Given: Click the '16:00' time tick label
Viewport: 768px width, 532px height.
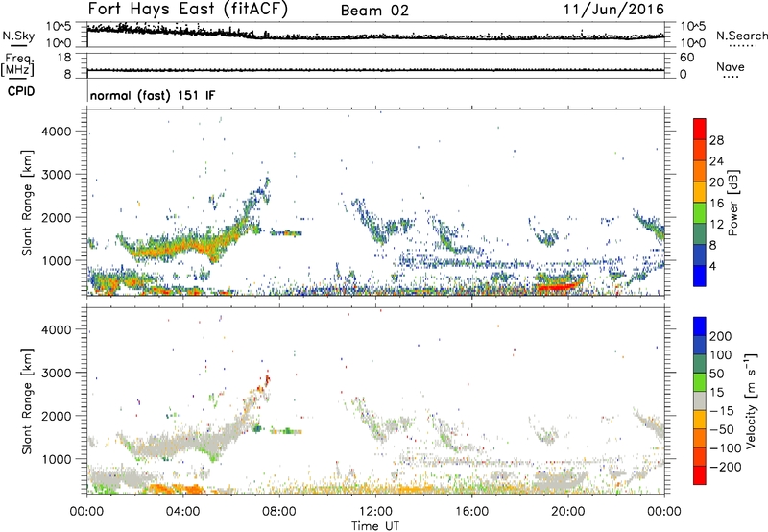Looking at the screenshot, I should [x=471, y=512].
